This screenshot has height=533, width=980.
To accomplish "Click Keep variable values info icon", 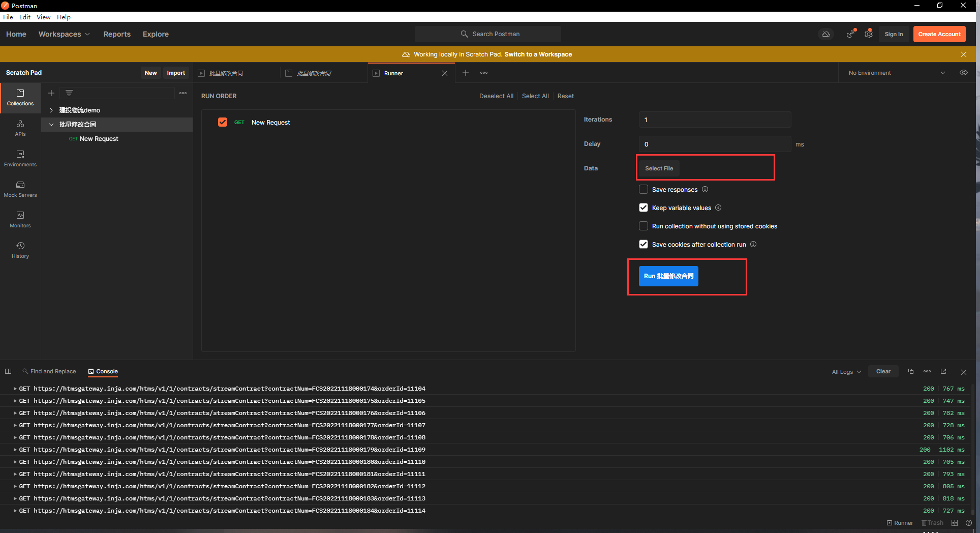I will pyautogui.click(x=718, y=208).
